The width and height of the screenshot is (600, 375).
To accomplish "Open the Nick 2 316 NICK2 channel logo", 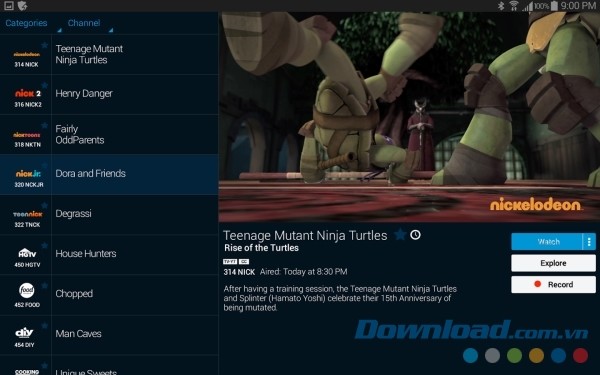I will click(28, 93).
